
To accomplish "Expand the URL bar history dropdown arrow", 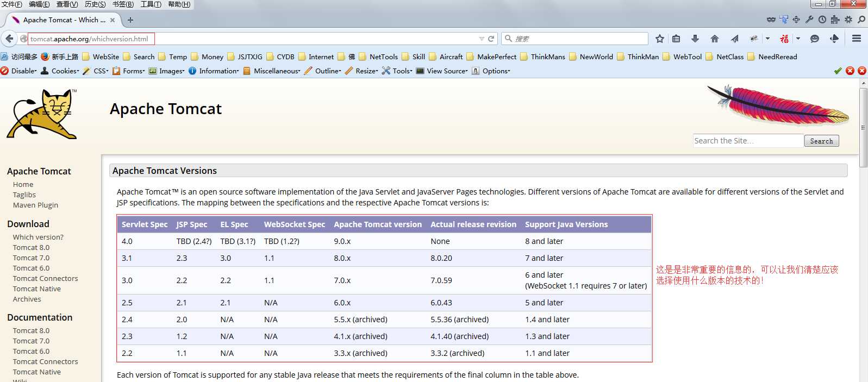I will (482, 39).
